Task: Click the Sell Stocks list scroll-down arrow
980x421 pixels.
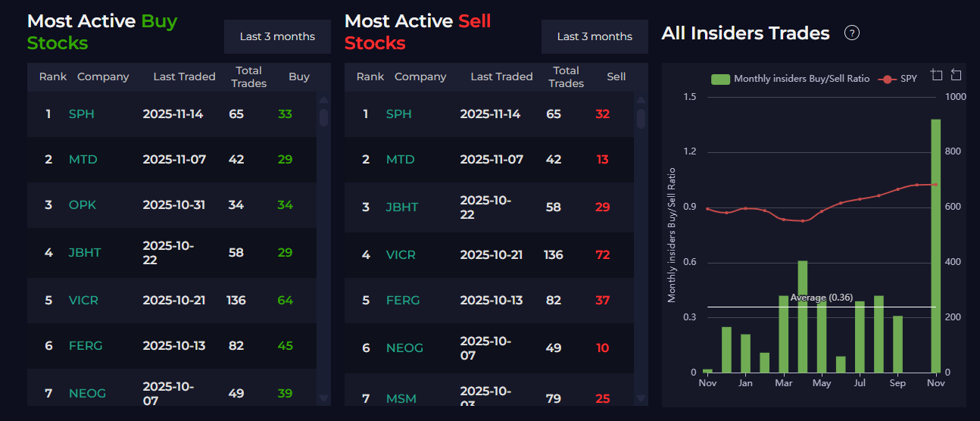Action: pos(641,398)
